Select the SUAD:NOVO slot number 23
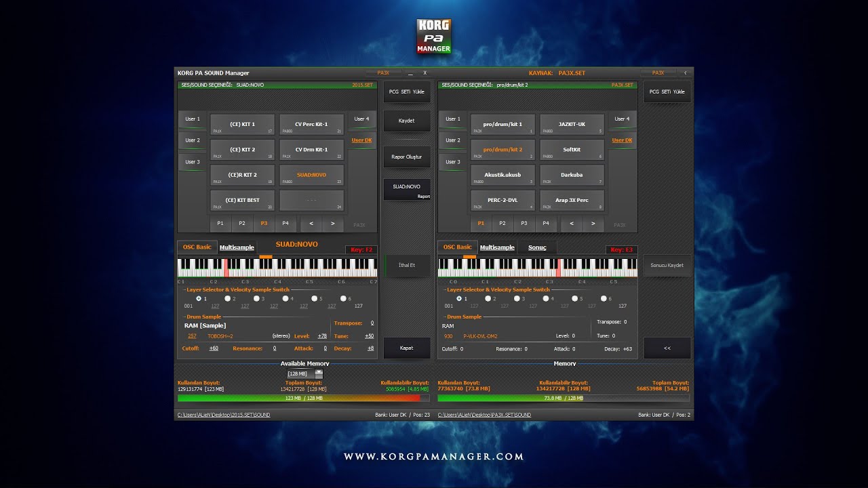 click(x=311, y=175)
